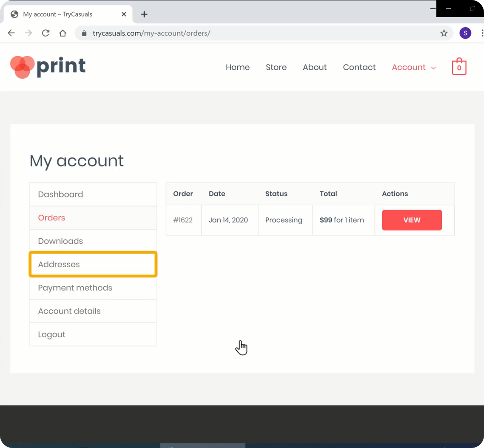Click Logout in account sidebar

click(93, 335)
